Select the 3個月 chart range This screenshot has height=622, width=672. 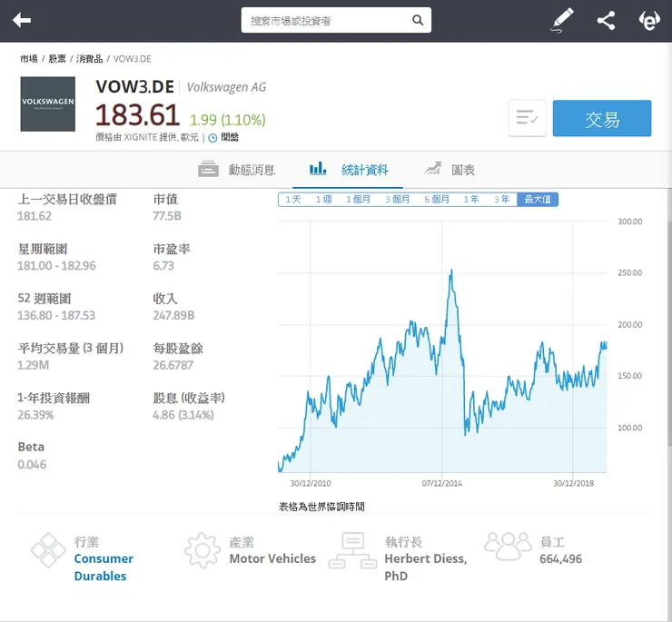tap(397, 200)
